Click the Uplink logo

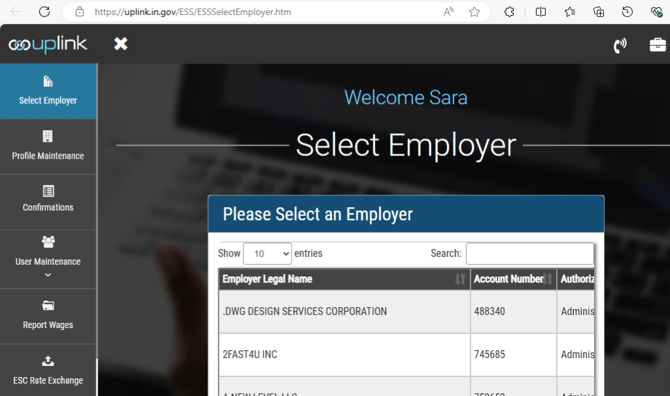48,44
